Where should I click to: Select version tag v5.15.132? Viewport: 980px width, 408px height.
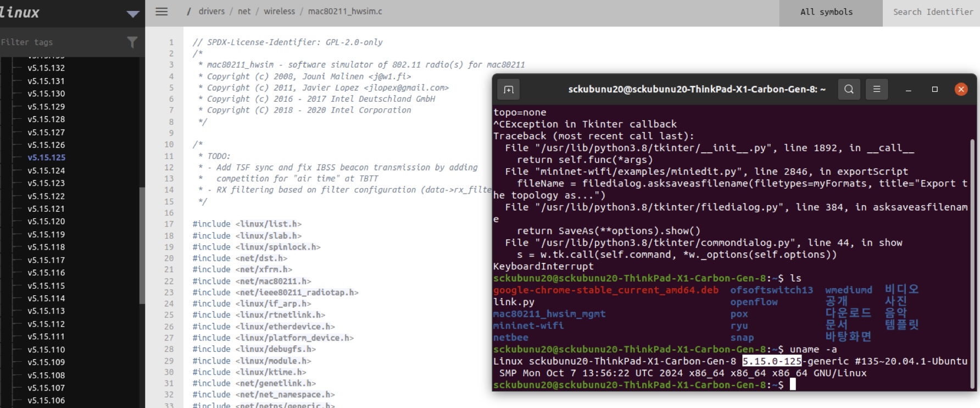pos(46,68)
